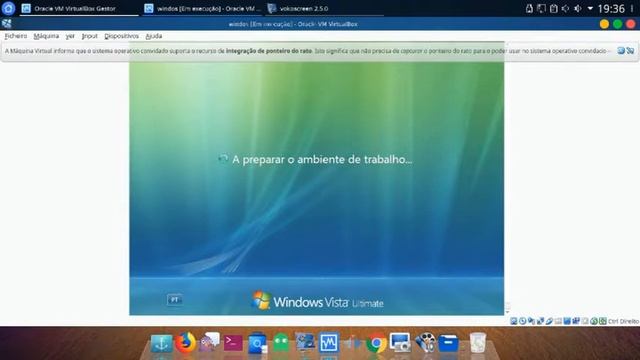Click the grey status bar icon before mouse integration
The height and width of the screenshot is (360, 640).
tap(585, 321)
